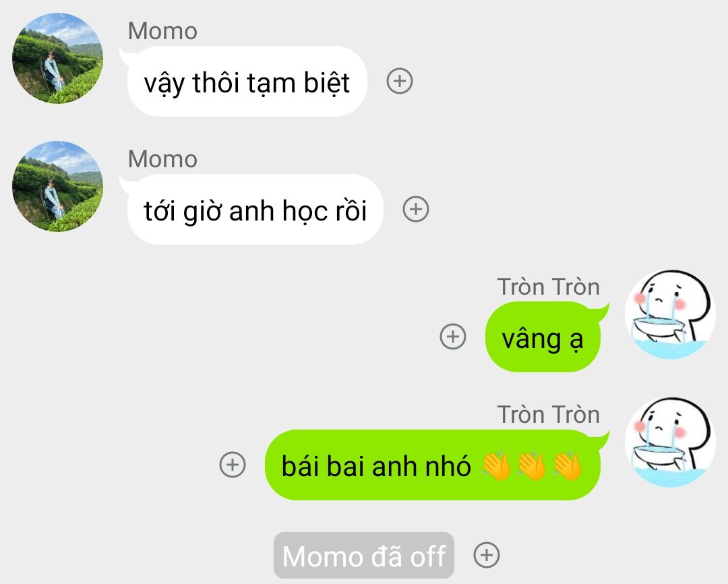Open Momo's avatar beside 'tới giờ anh học rồi'
Screen dimensions: 728x584
tap(57, 186)
